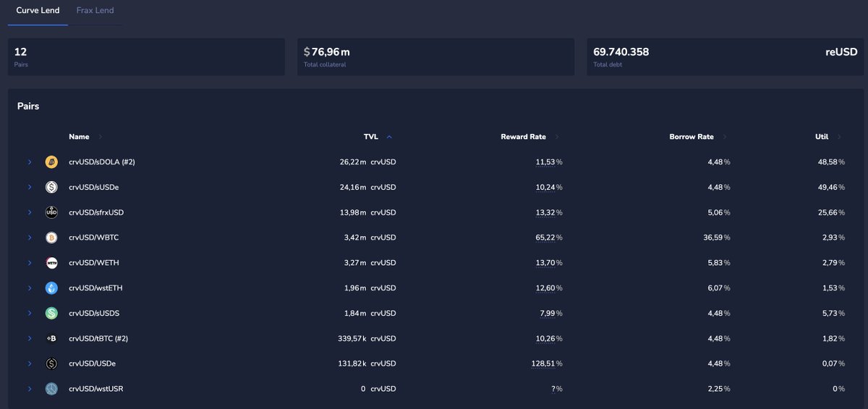Click the 12 Pairs summary card
Viewport: 868px width, 409px height.
(x=146, y=57)
